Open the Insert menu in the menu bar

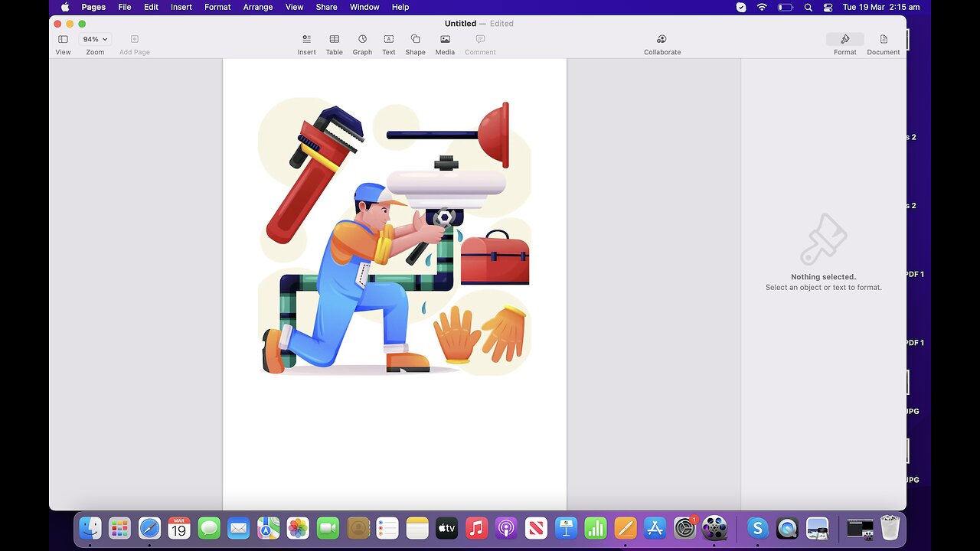181,7
